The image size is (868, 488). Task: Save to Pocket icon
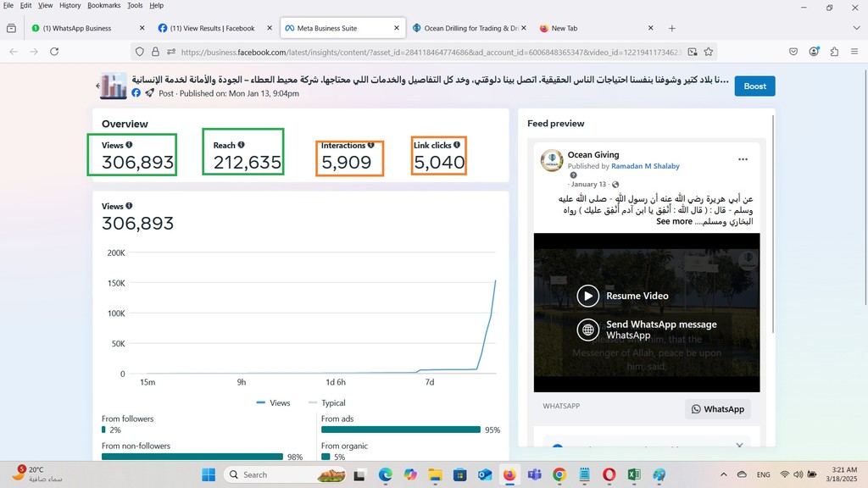click(793, 52)
